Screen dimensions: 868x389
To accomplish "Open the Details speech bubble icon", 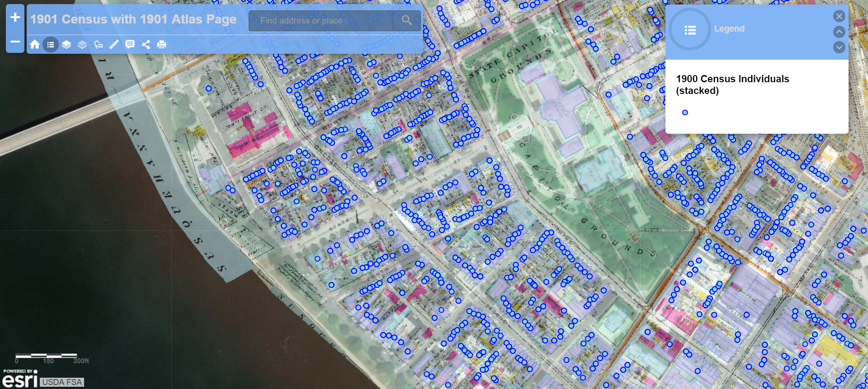I will tap(130, 44).
